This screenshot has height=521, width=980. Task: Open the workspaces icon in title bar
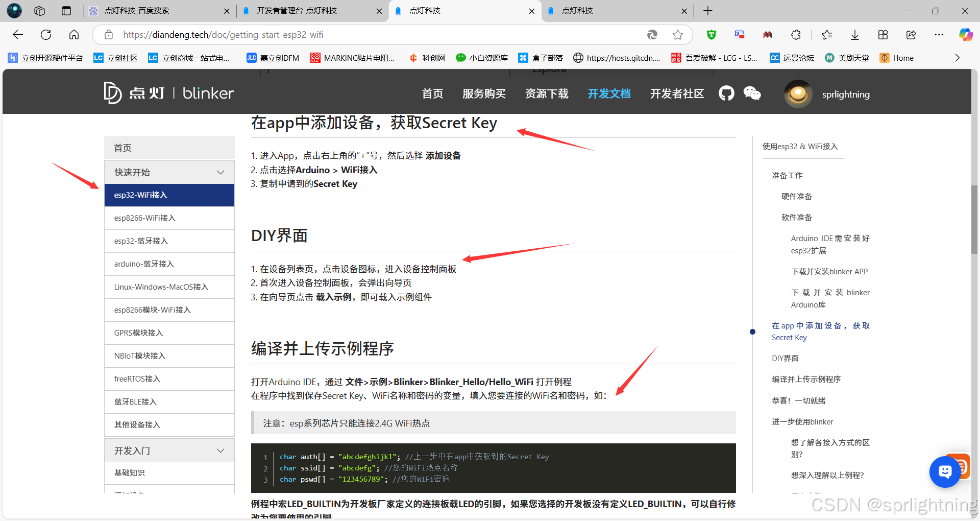[40, 11]
